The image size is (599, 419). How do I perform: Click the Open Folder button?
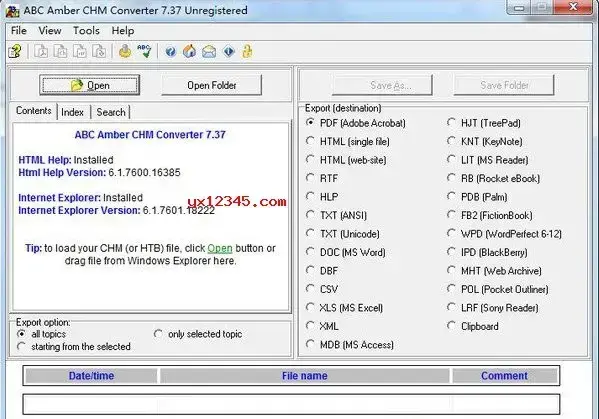(212, 85)
